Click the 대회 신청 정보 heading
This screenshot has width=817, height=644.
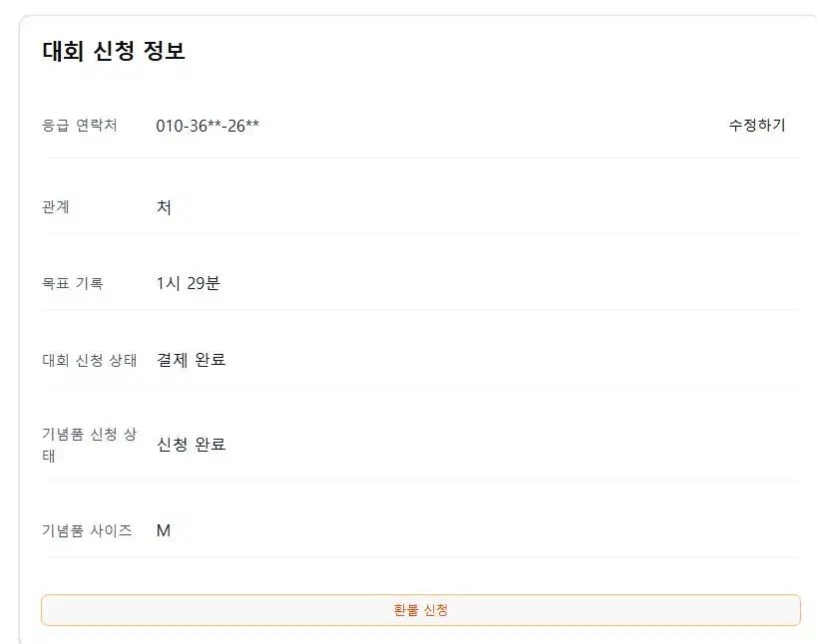[x=114, y=51]
